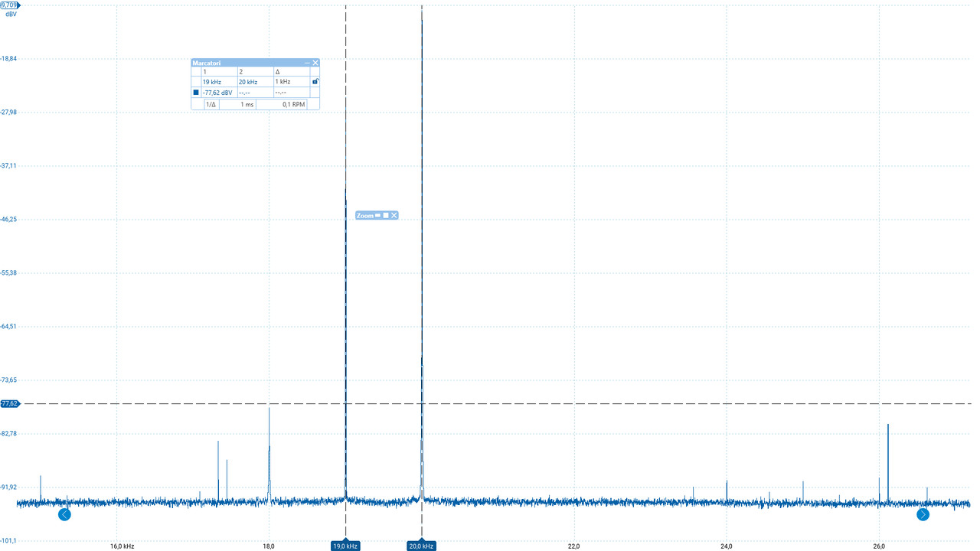Click the -77,62 dBV reading
Screen dimensions: 980x551
point(217,93)
